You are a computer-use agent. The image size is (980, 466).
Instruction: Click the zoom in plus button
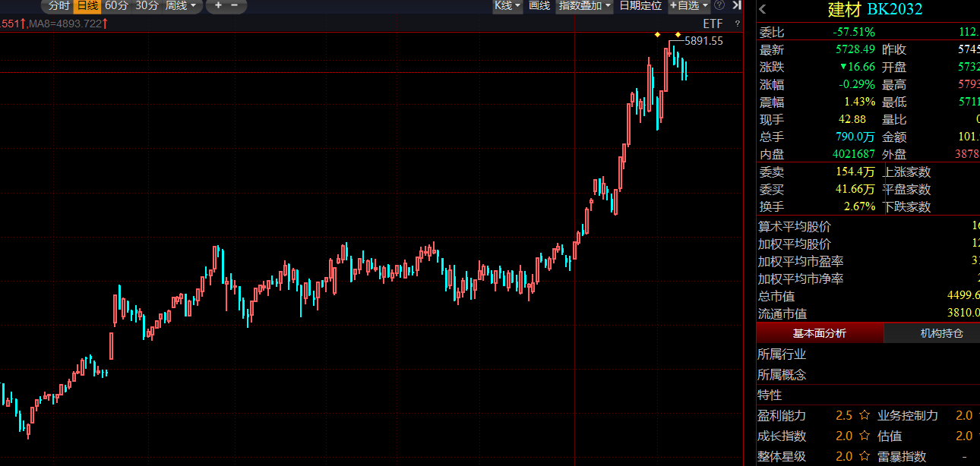pos(218,5)
